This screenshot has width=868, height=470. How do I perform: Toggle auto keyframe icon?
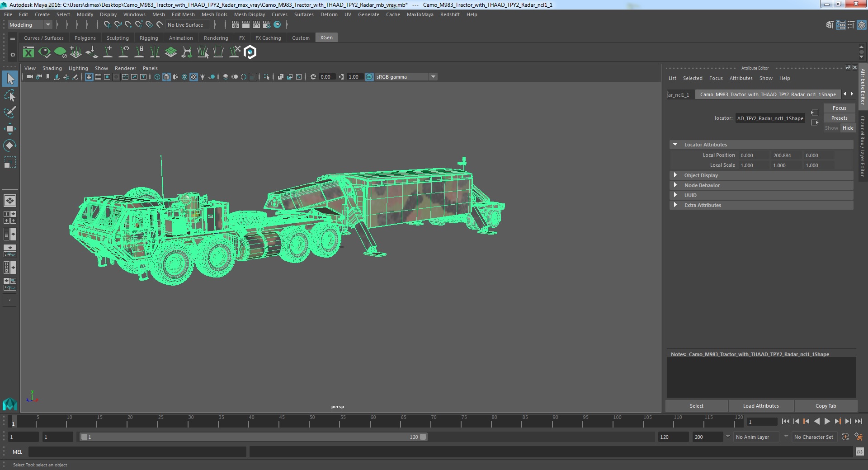[845, 437]
